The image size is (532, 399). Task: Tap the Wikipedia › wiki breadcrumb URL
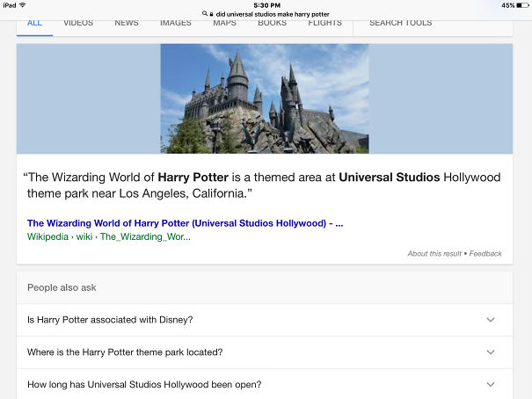(109, 236)
